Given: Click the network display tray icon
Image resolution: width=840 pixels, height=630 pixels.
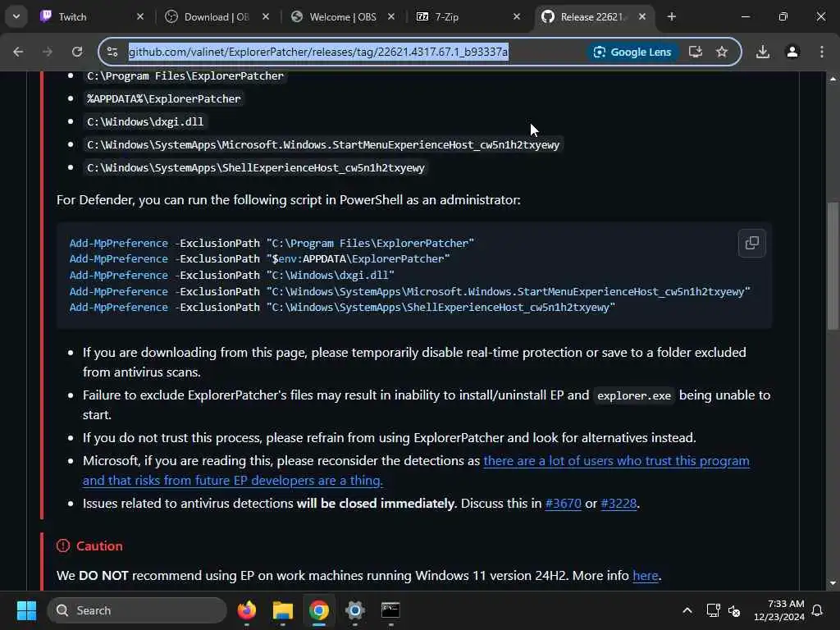Looking at the screenshot, I should (713, 610).
